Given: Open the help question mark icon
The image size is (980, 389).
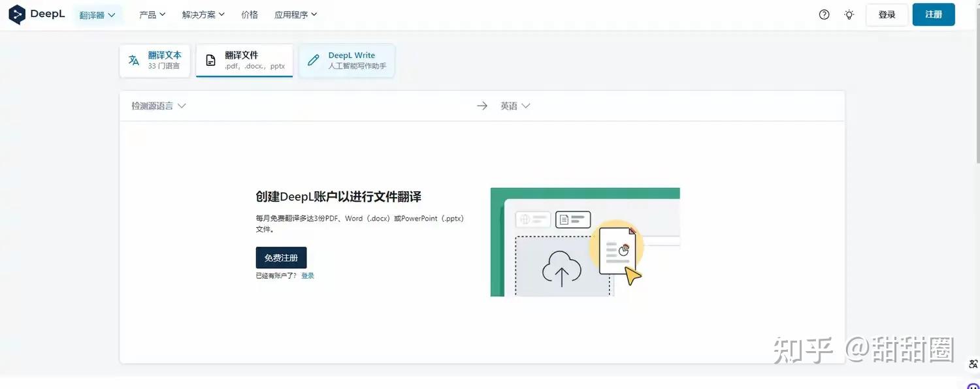Looking at the screenshot, I should point(824,14).
